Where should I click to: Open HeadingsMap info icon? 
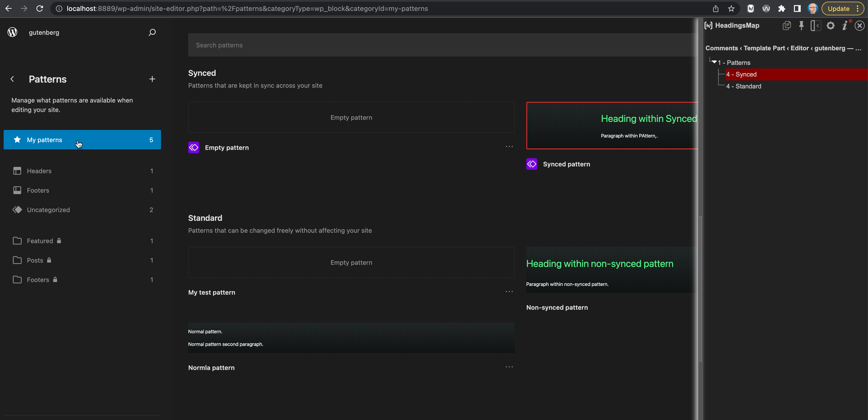(845, 26)
